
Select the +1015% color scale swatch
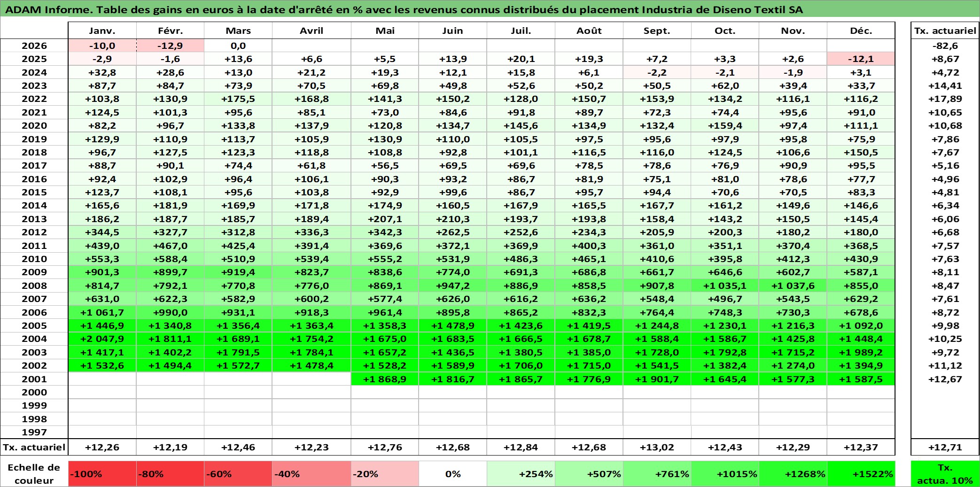(x=725, y=474)
